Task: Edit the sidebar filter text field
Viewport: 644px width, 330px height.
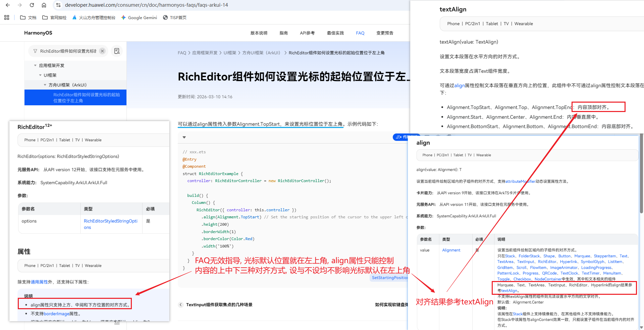Action: point(68,51)
